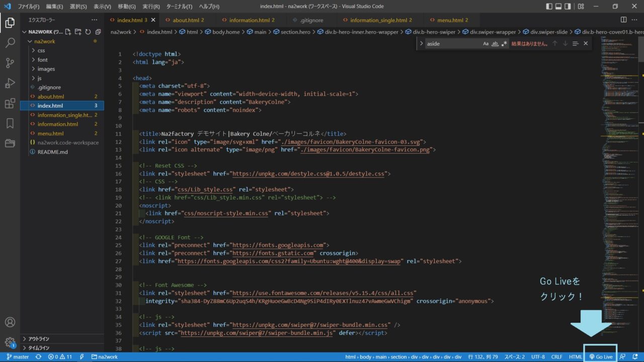Open the Explorer view in activity bar

pyautogui.click(x=10, y=23)
